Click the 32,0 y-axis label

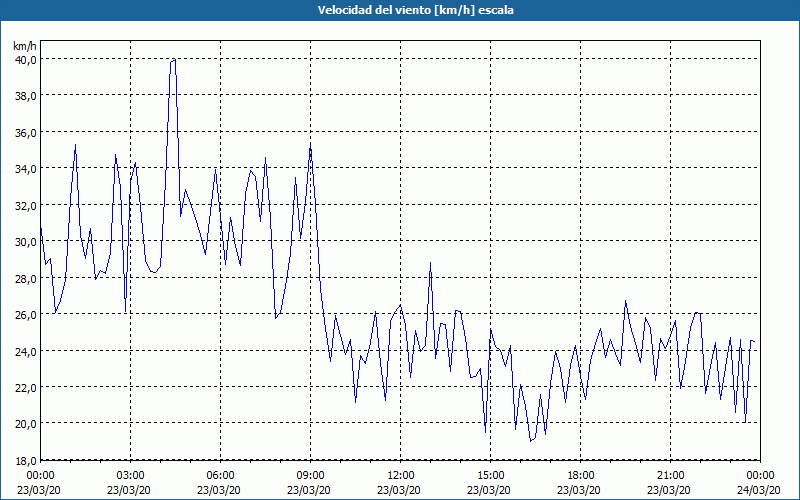[x=26, y=206]
